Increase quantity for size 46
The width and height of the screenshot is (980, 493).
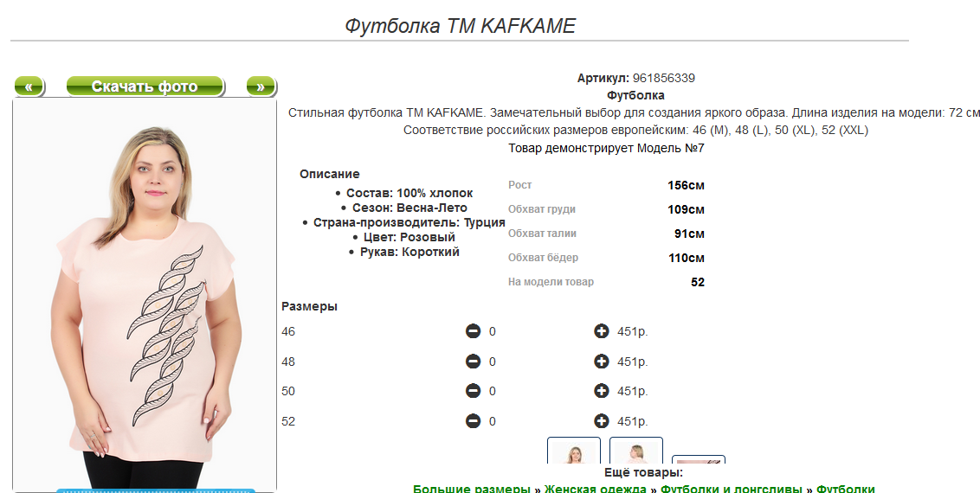pos(602,331)
